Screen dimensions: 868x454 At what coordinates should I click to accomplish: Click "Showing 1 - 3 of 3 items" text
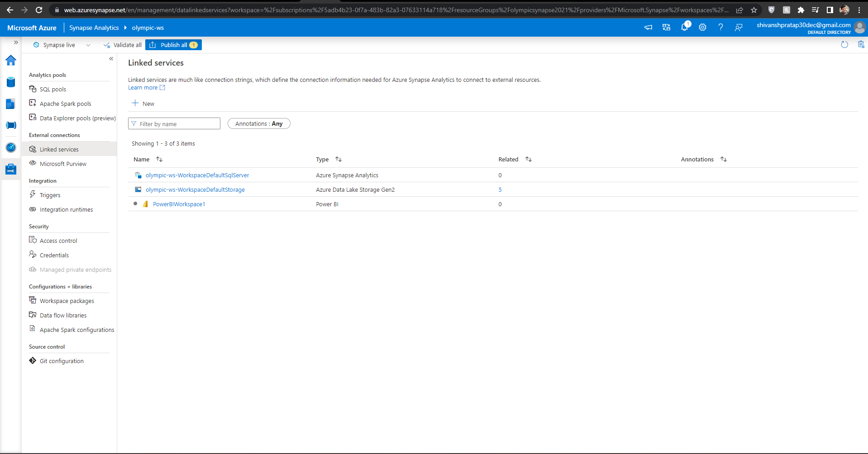tap(163, 143)
